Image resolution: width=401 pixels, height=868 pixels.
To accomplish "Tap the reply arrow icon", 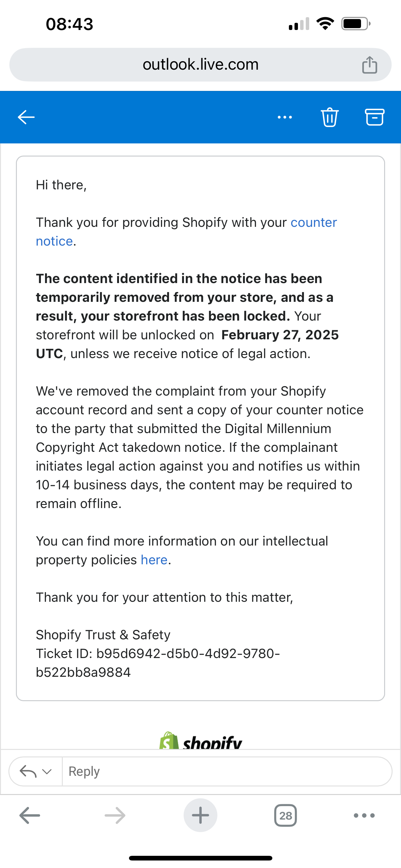I will [28, 771].
